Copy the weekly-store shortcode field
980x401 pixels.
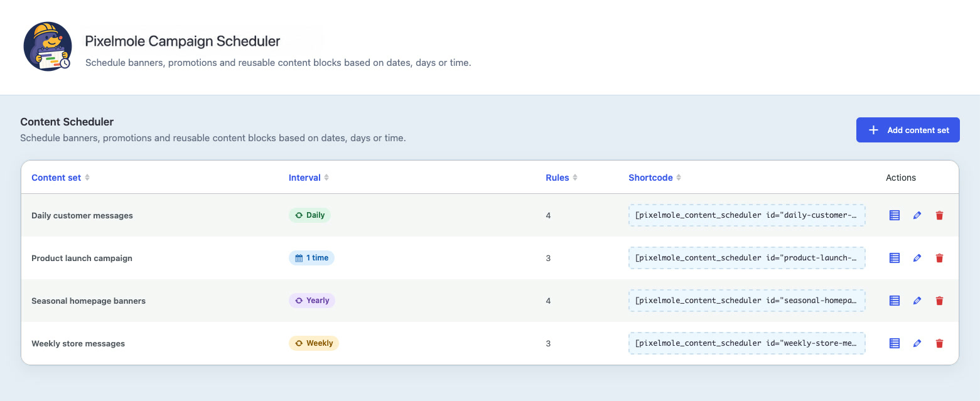coord(746,343)
